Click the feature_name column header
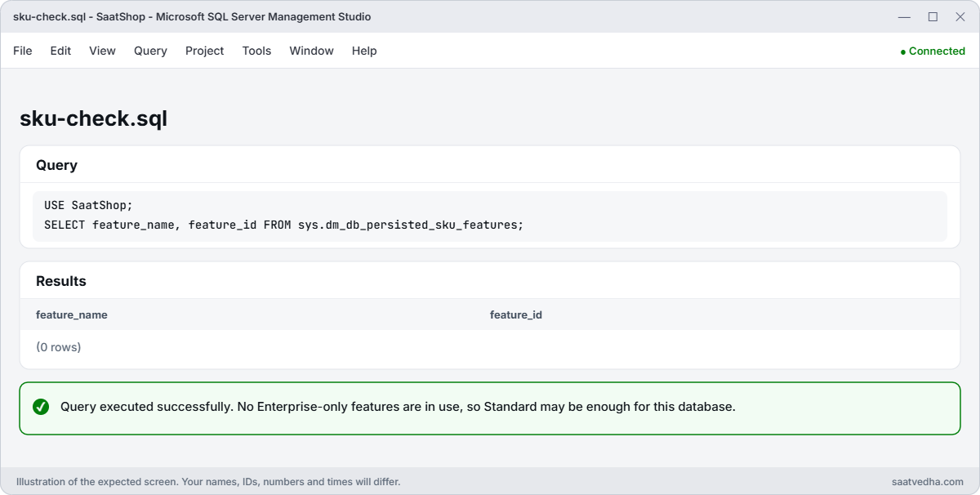The image size is (980, 495). click(72, 314)
